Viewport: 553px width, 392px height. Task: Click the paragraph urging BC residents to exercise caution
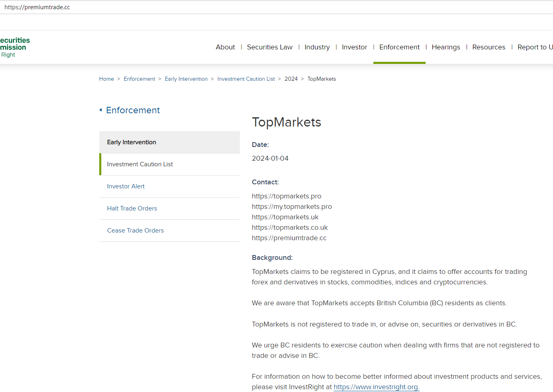396,350
